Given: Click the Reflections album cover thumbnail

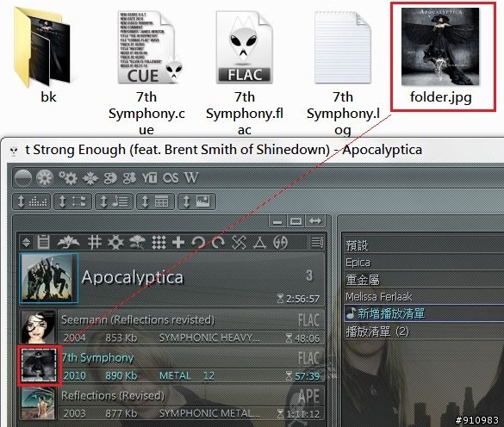Looking at the screenshot, I should [x=38, y=404].
